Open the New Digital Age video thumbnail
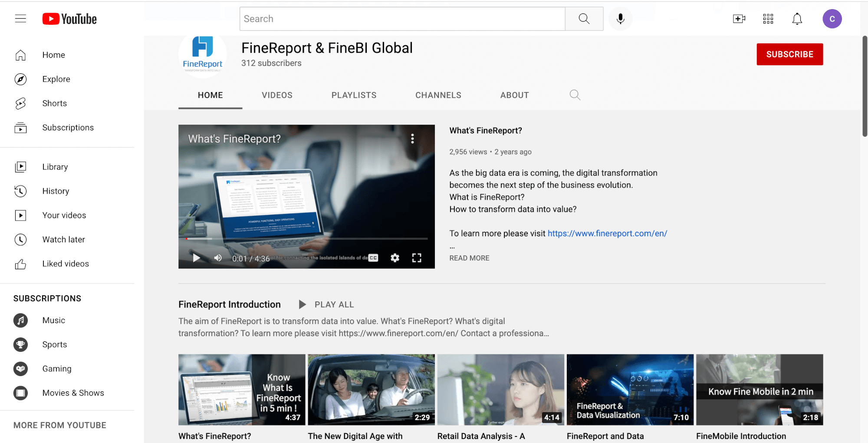868x443 pixels. 371,390
